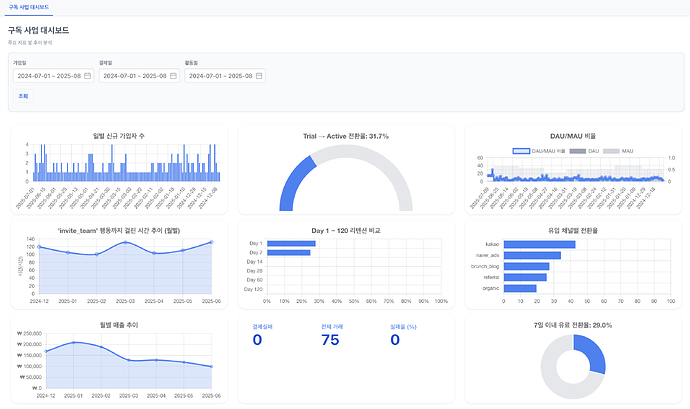The width and height of the screenshot is (690, 409).
Task: Toggle the DAU/MAU 비율 legend series
Action: pyautogui.click(x=539, y=151)
